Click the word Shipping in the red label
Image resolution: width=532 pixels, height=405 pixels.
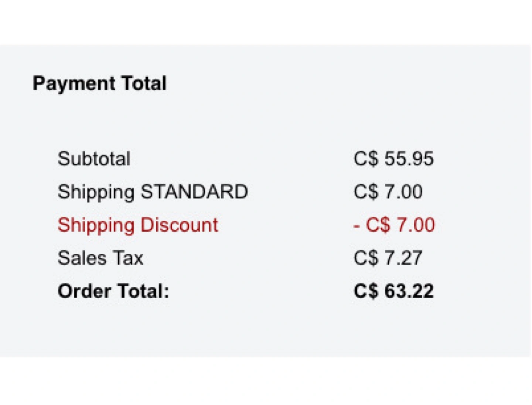[x=96, y=225]
